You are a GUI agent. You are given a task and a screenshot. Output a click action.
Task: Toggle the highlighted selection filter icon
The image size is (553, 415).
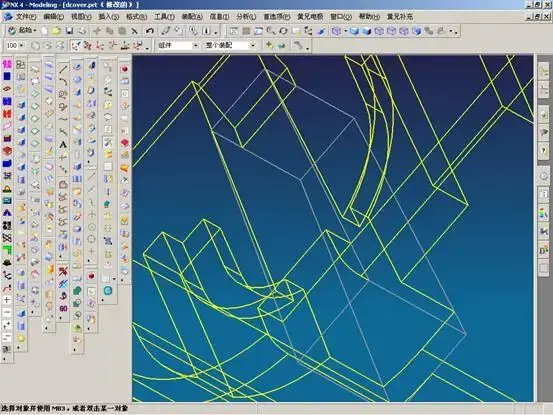pyautogui.click(x=76, y=45)
